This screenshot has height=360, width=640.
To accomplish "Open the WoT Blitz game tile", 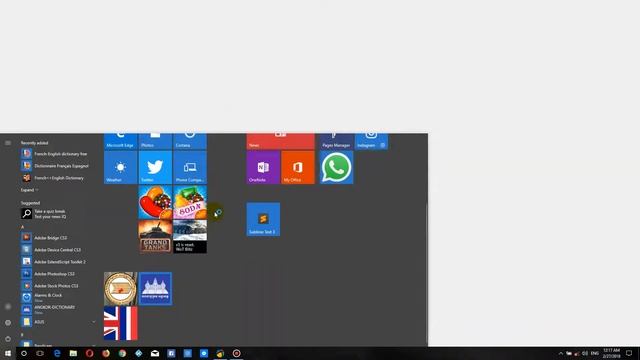I will click(x=190, y=237).
